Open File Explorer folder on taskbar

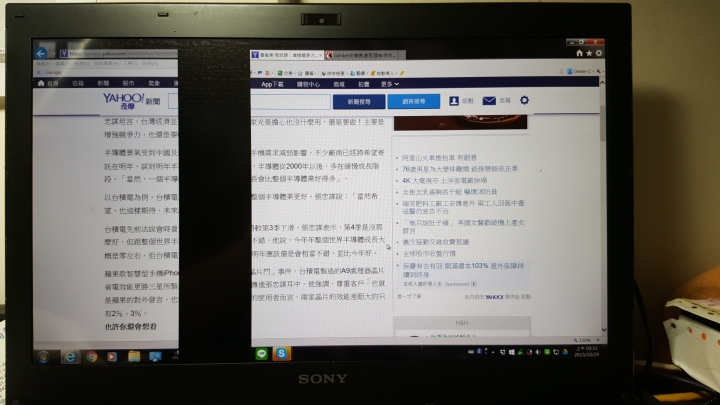[134, 356]
